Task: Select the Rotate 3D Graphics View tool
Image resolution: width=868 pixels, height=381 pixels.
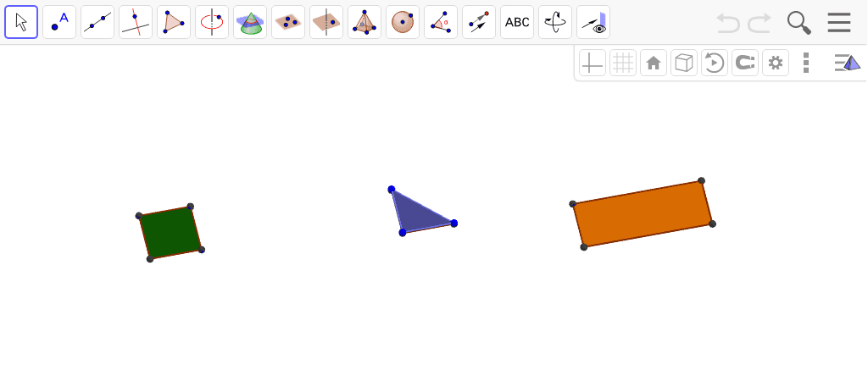Action: (x=556, y=22)
